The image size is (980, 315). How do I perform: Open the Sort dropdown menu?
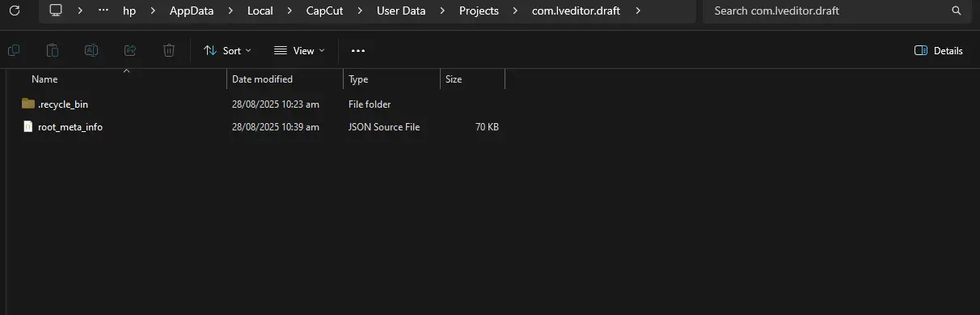(x=227, y=50)
